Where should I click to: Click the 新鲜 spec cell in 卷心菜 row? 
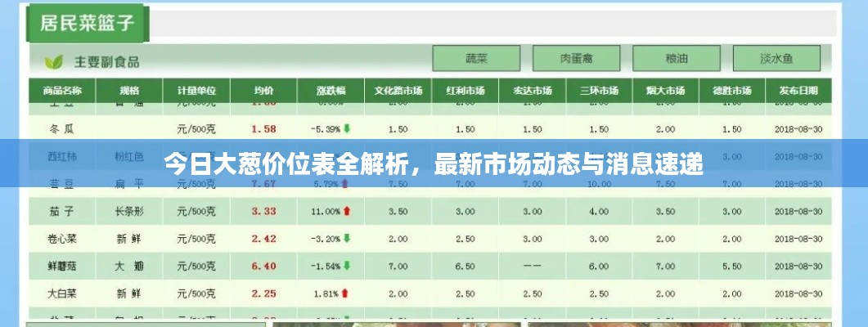pos(129,239)
